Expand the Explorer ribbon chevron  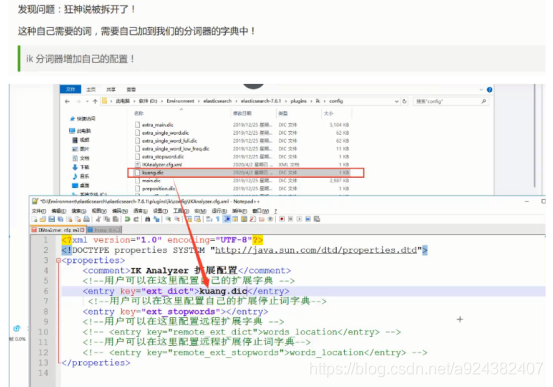(x=481, y=90)
